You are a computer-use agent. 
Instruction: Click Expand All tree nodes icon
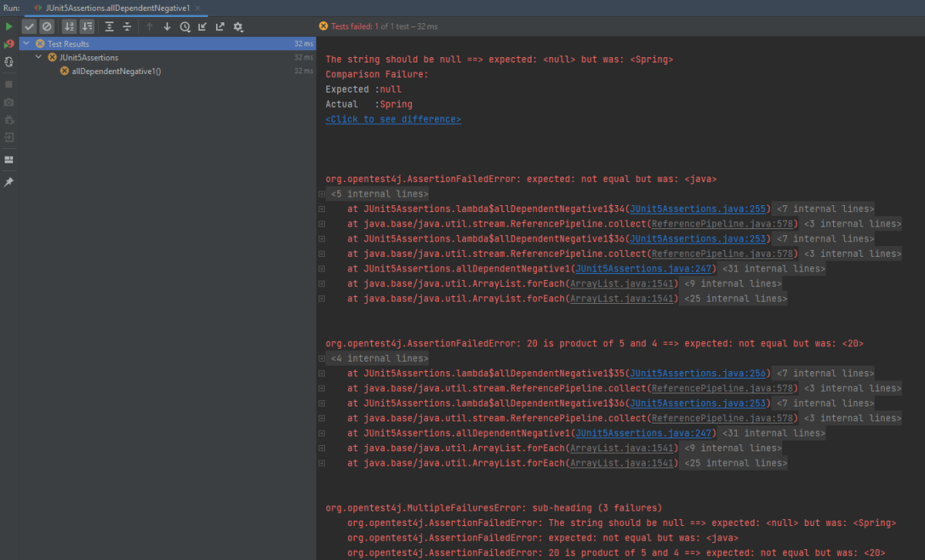(x=110, y=26)
